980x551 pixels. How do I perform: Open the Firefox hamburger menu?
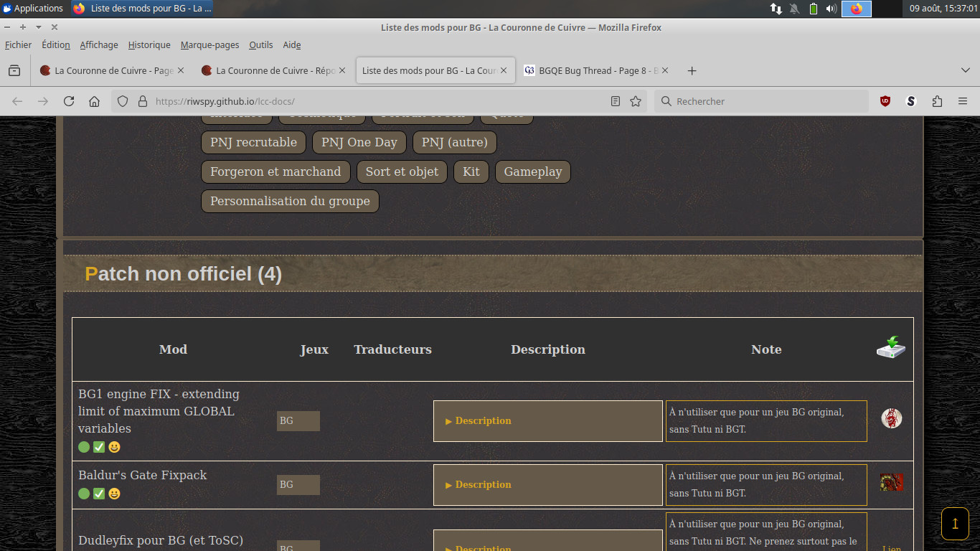(x=963, y=101)
